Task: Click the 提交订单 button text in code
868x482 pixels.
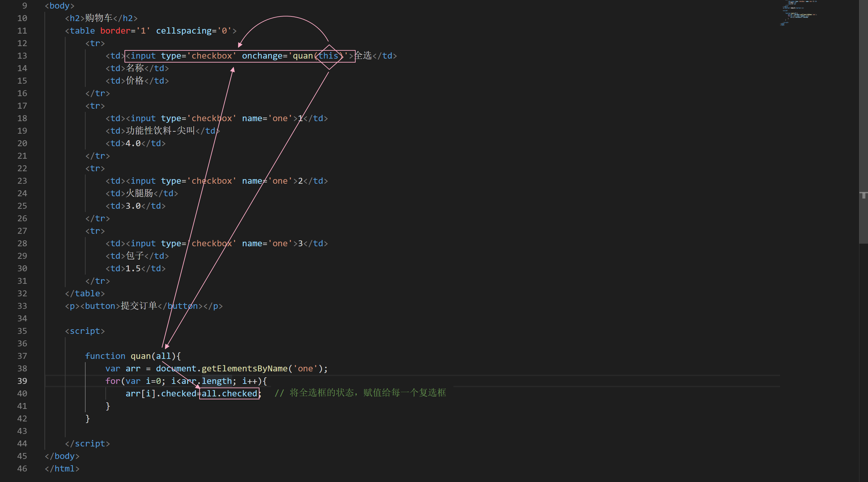Action: [x=139, y=306]
